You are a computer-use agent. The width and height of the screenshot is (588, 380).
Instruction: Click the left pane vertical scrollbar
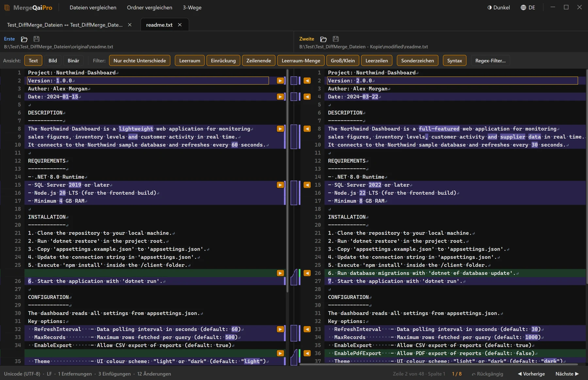287,181
